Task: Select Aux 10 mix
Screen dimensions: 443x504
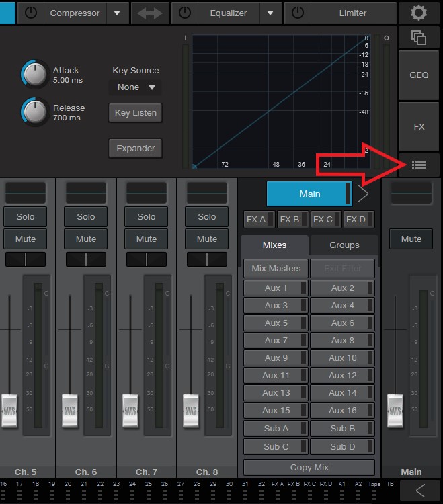Action: pyautogui.click(x=342, y=358)
